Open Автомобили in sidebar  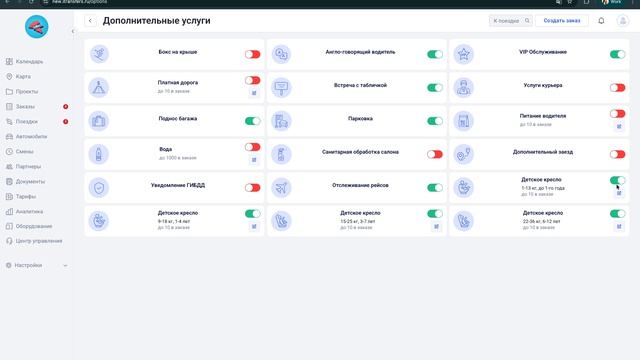(x=27, y=137)
